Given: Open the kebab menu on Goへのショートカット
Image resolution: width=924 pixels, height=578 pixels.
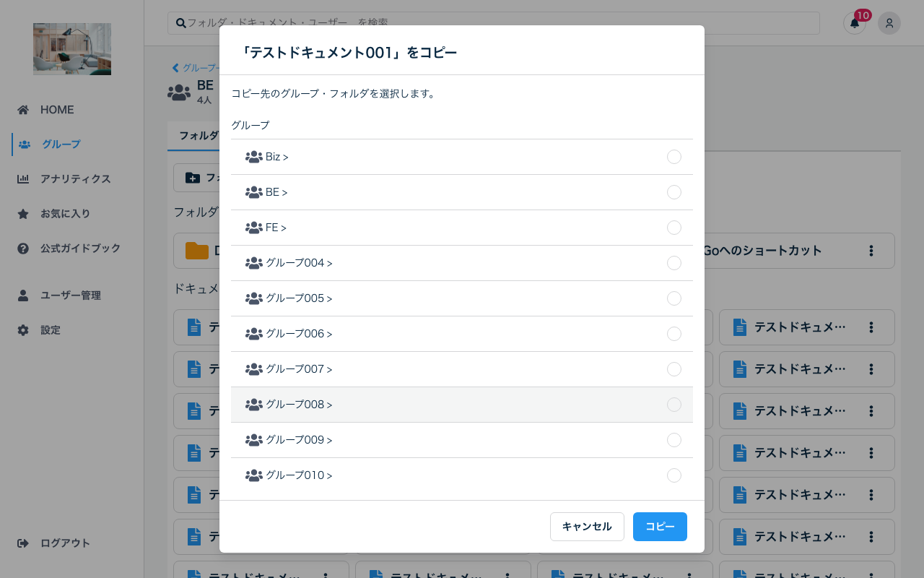Looking at the screenshot, I should pyautogui.click(x=871, y=251).
